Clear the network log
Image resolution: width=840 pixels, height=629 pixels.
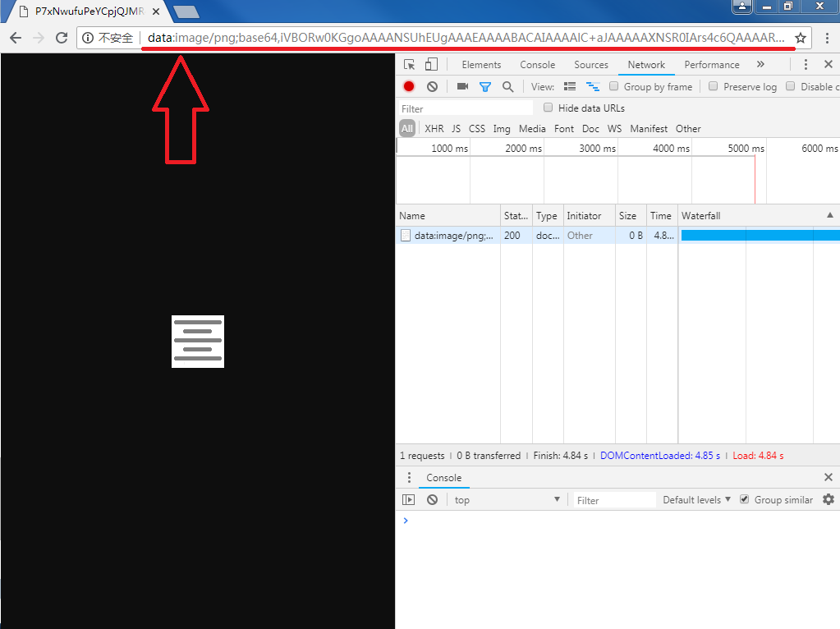[x=432, y=86]
